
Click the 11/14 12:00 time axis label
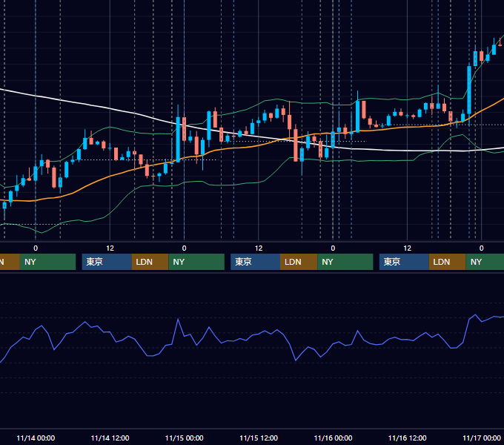pyautogui.click(x=110, y=438)
